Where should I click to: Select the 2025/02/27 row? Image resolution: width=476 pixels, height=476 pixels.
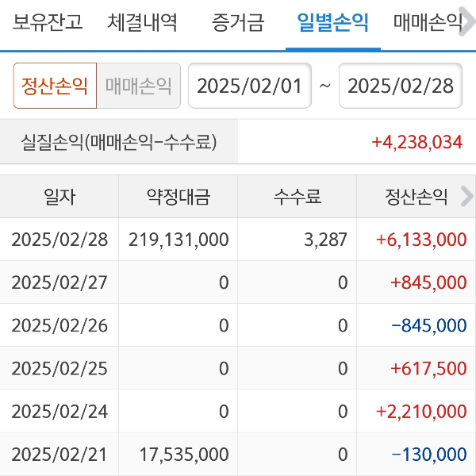click(59, 282)
